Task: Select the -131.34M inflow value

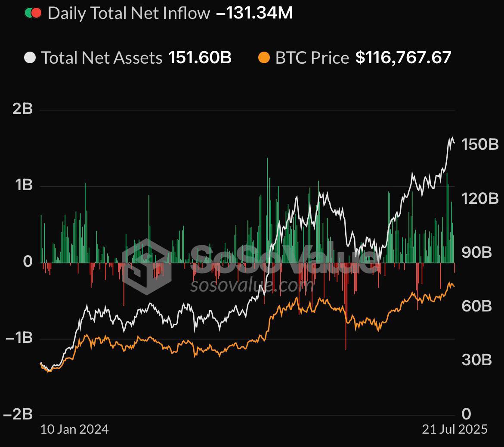Action: (x=254, y=13)
